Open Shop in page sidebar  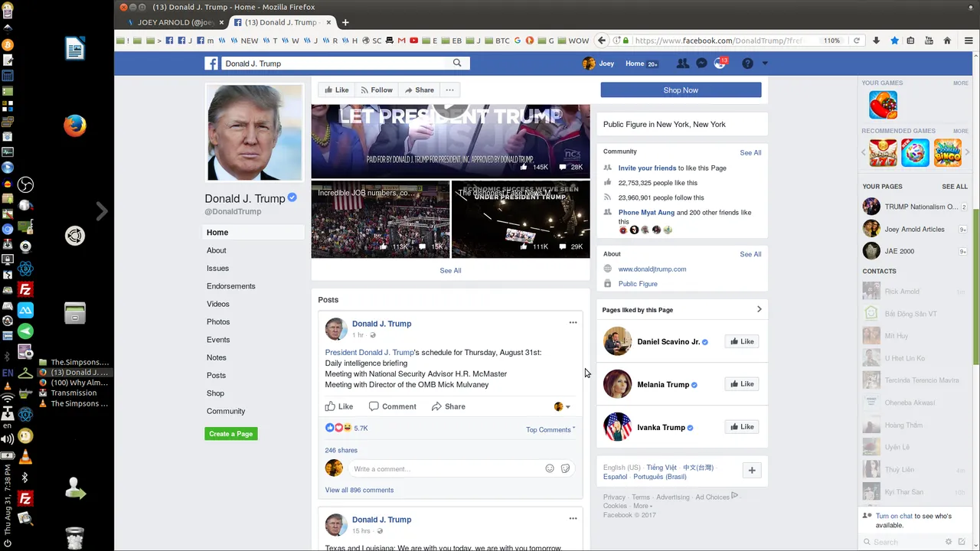click(x=215, y=393)
